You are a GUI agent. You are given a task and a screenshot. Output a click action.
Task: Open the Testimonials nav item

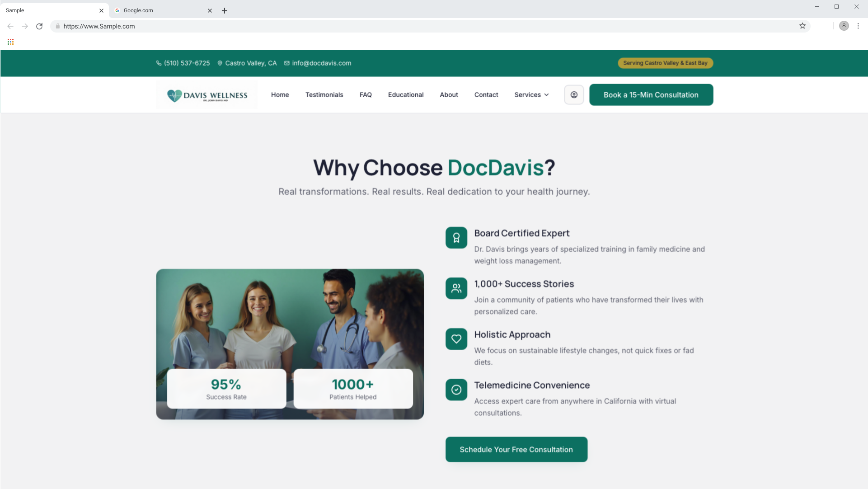click(324, 95)
